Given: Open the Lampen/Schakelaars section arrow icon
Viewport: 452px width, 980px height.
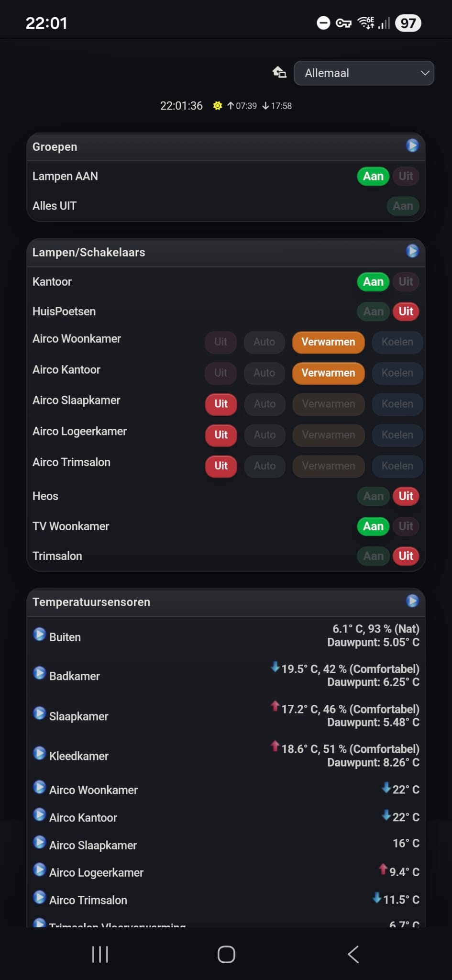Looking at the screenshot, I should 412,251.
